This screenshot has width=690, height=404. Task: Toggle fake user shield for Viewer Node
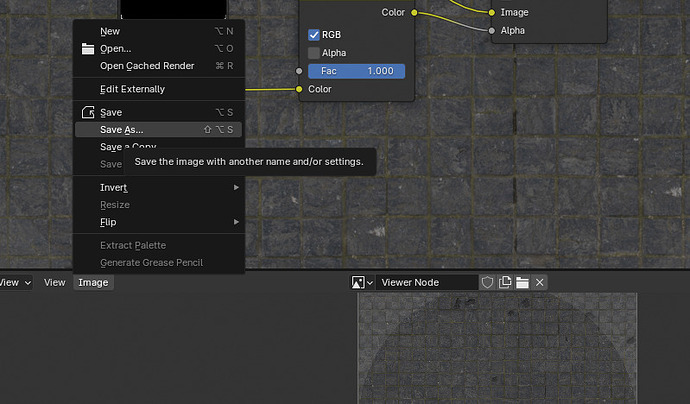click(487, 282)
